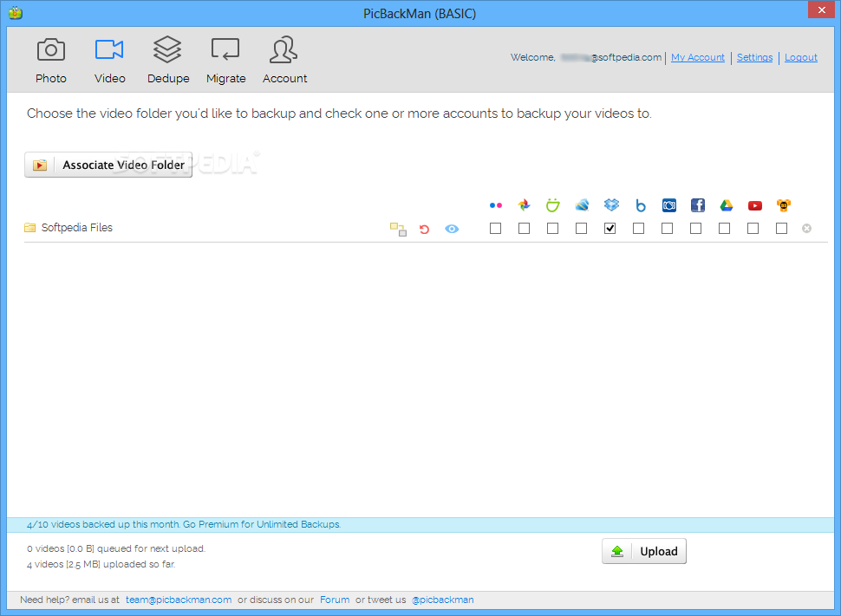Click the Go Premium backup banner
The height and width of the screenshot is (616, 841).
point(420,524)
